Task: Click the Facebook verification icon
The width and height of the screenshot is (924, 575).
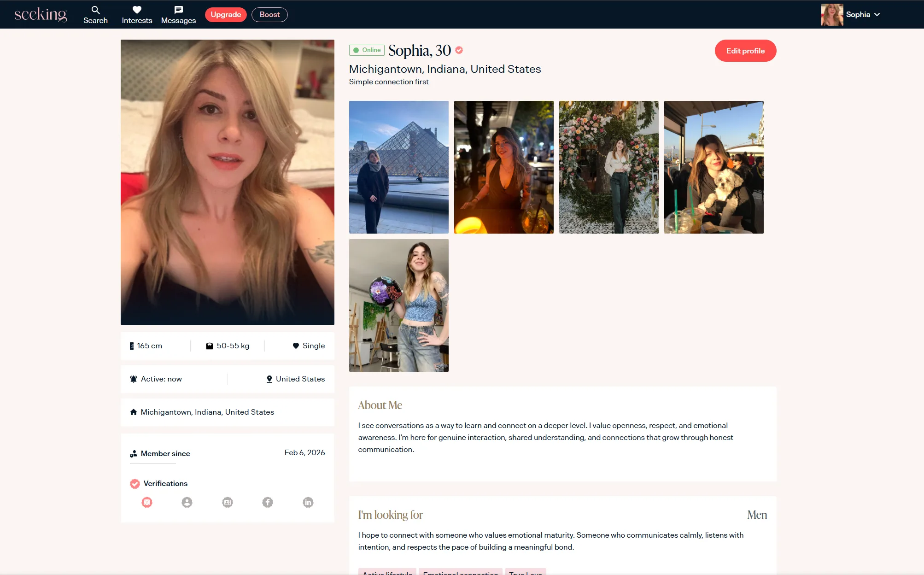Action: [268, 502]
